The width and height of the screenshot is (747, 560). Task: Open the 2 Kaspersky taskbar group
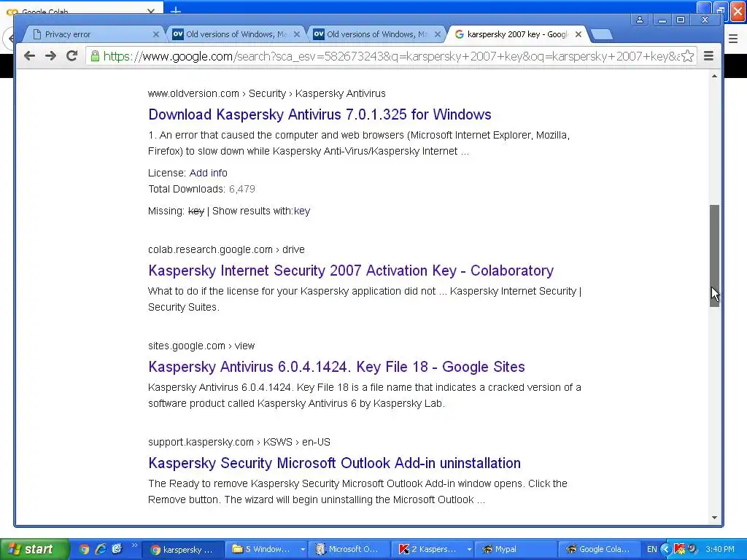coord(433,550)
